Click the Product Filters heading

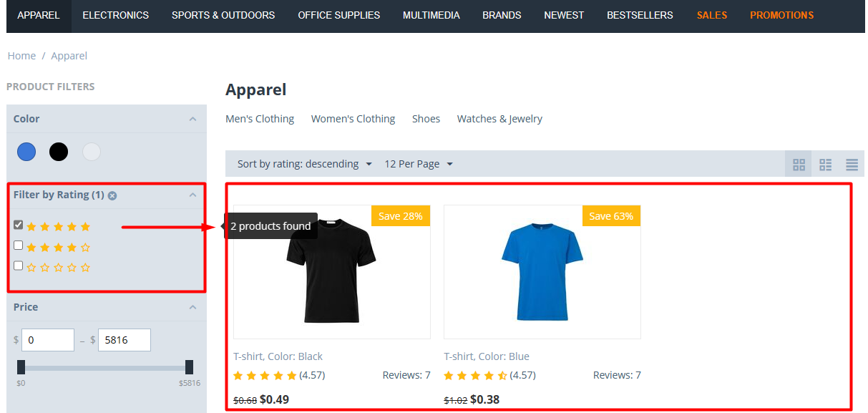pos(50,87)
